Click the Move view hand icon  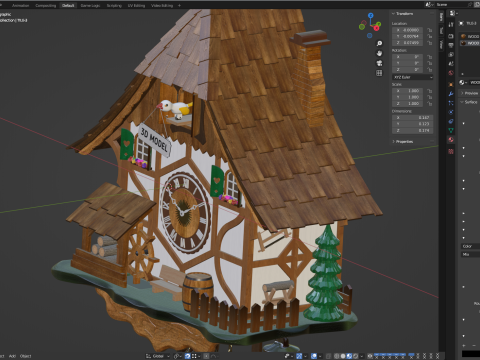coord(379,53)
